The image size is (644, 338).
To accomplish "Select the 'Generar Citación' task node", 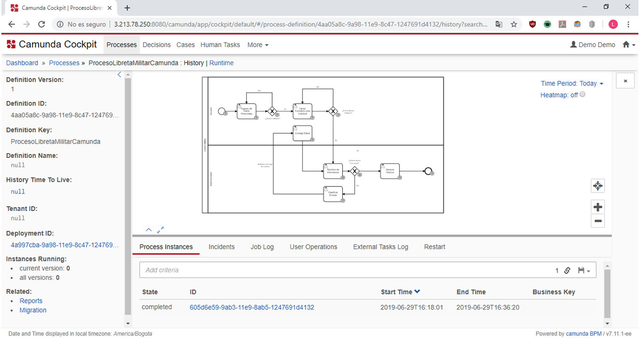I will (390, 171).
